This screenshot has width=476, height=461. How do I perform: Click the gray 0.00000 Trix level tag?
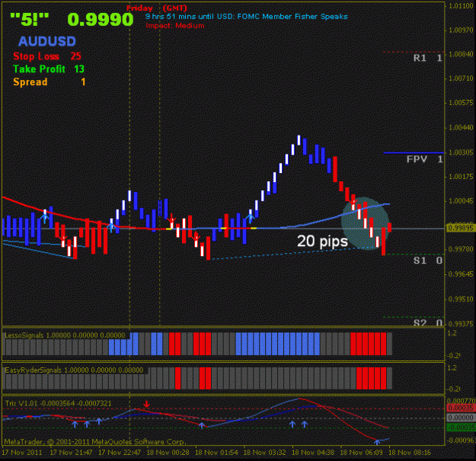[x=461, y=418]
